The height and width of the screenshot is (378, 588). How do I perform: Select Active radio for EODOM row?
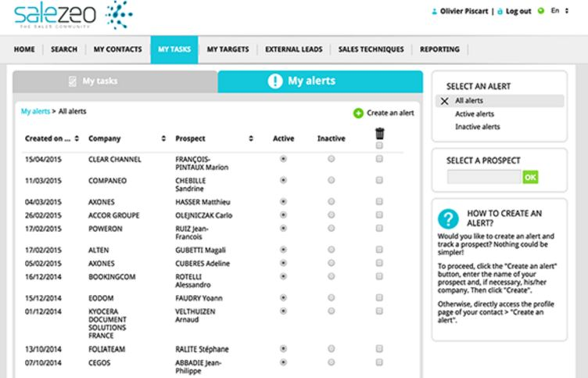tap(283, 298)
